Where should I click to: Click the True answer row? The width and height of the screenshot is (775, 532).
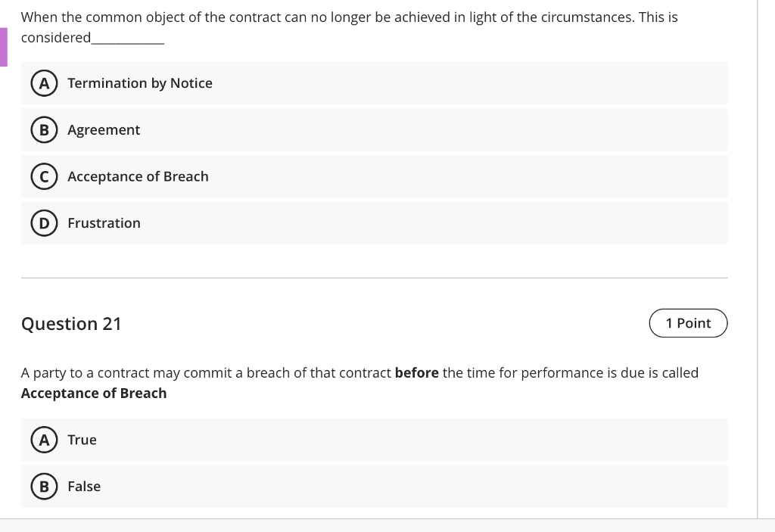(x=303, y=440)
